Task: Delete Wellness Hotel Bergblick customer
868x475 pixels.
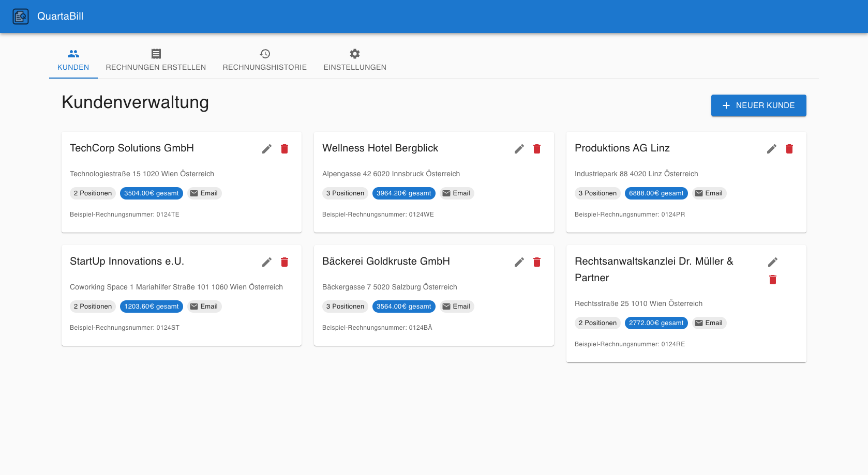Action: pos(537,149)
